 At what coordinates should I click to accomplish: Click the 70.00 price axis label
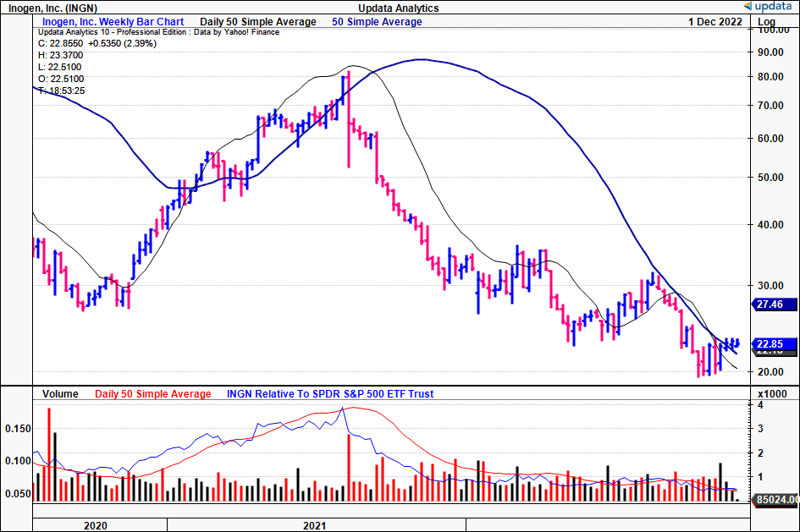click(x=771, y=106)
